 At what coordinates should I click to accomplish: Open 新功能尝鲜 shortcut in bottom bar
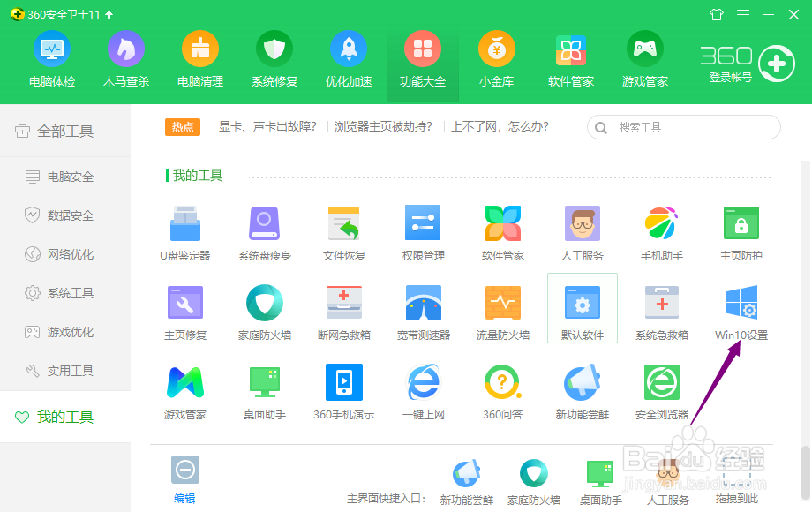467,483
